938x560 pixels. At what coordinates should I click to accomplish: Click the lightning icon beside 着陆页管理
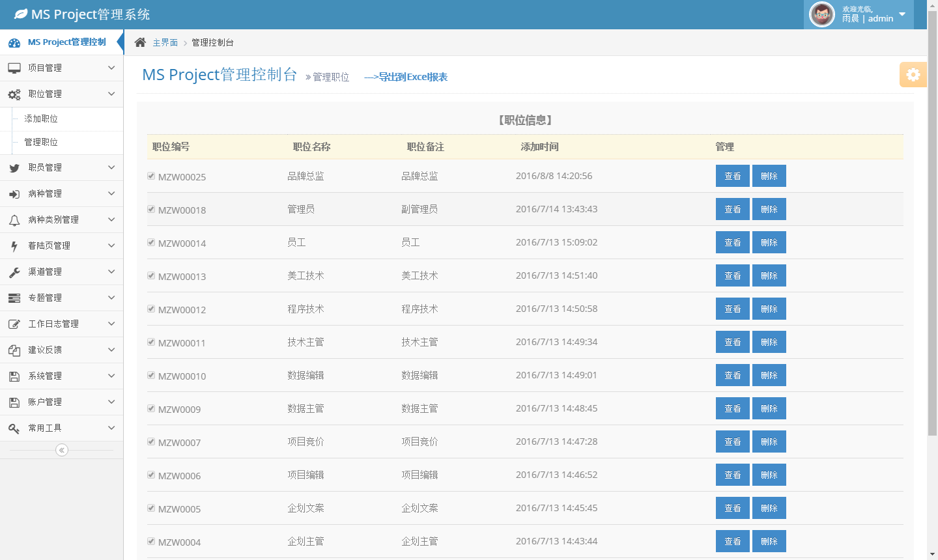[x=14, y=246]
